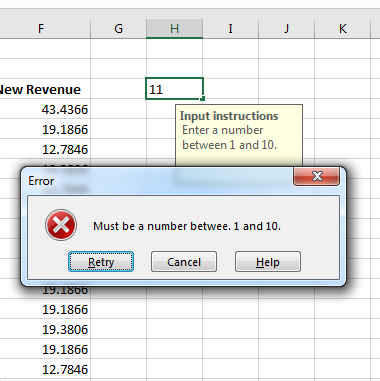Click the 'Error' dialog title text
This screenshot has width=380, height=381.
(41, 181)
